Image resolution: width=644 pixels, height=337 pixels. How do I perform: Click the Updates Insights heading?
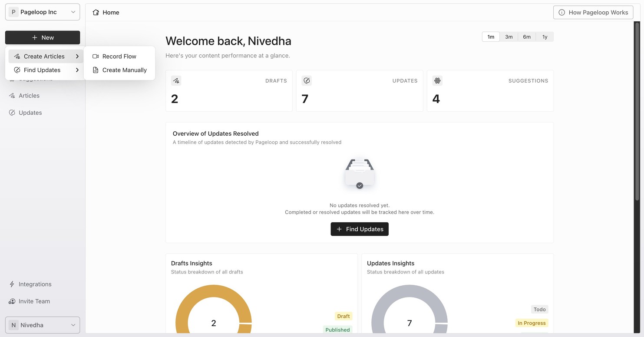click(391, 263)
